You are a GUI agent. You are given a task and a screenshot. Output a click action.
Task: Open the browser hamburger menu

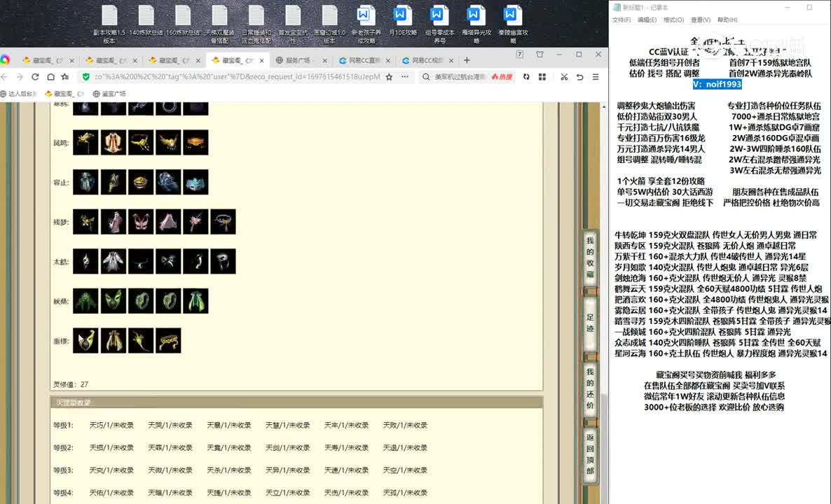coord(596,77)
